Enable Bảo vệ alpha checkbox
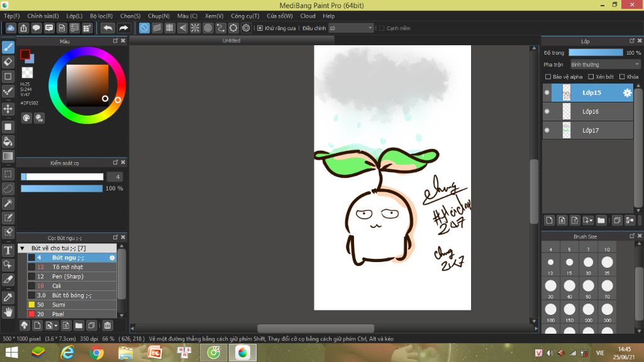The width and height of the screenshot is (644, 362). [x=548, y=77]
